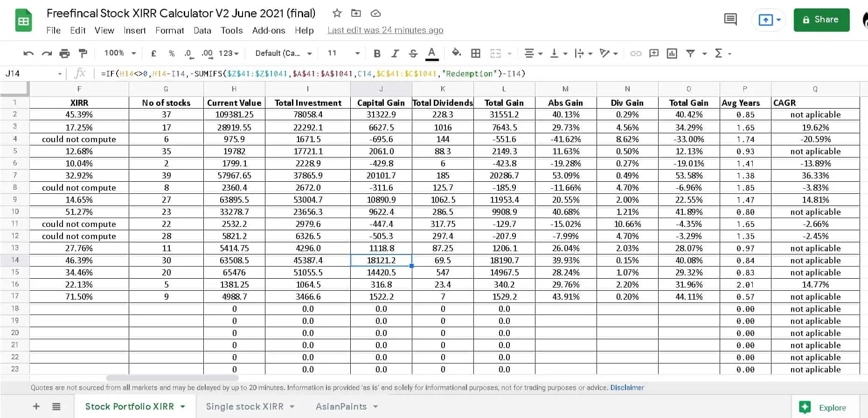Open Stock Portfolio XIRR tab options arrow
This screenshot has height=418, width=868.
[183, 406]
